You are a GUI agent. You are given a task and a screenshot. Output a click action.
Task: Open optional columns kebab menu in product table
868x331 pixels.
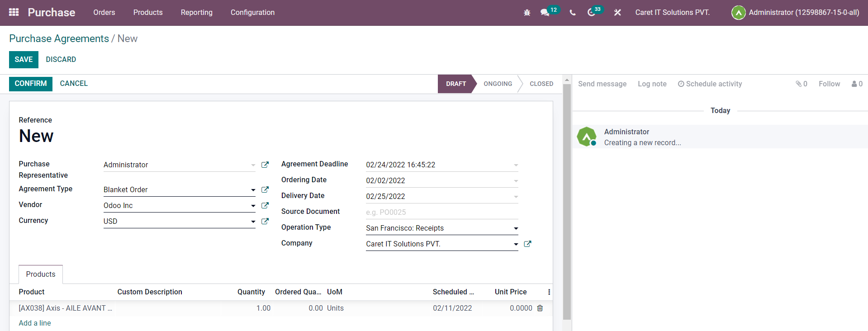tap(549, 292)
